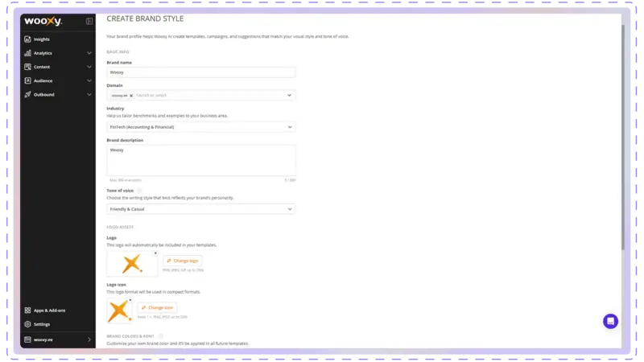Screen dimensions: 644x362
Task: Click the Change icon button
Action: [157, 307]
